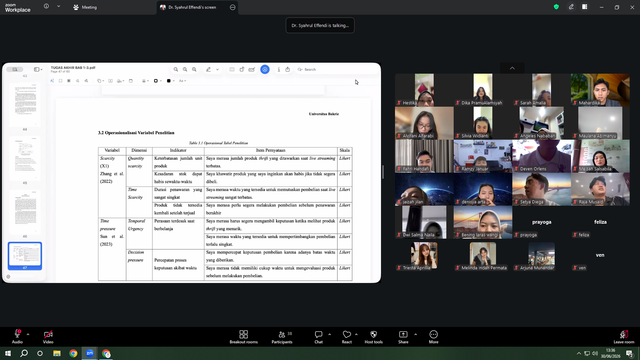This screenshot has width=640, height=360.
Task: Select the markup pen tool in PDF toolbar
Action: click(209, 69)
